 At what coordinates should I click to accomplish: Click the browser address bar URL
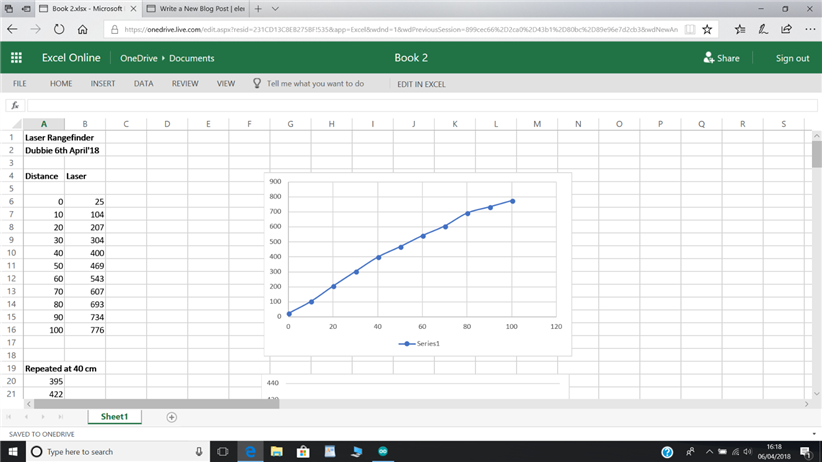tap(401, 29)
